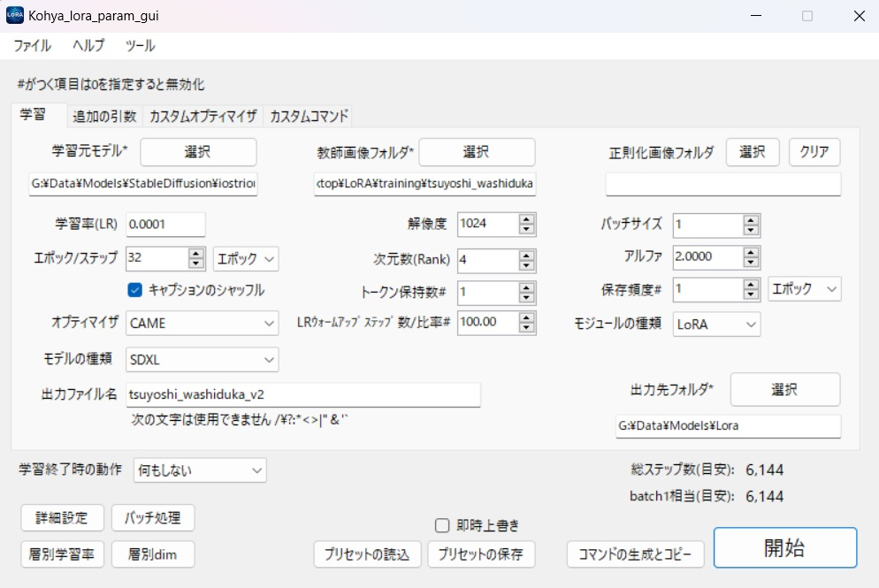Click 選択 button for 学習元モデル
This screenshot has width=879, height=588.
[x=198, y=152]
